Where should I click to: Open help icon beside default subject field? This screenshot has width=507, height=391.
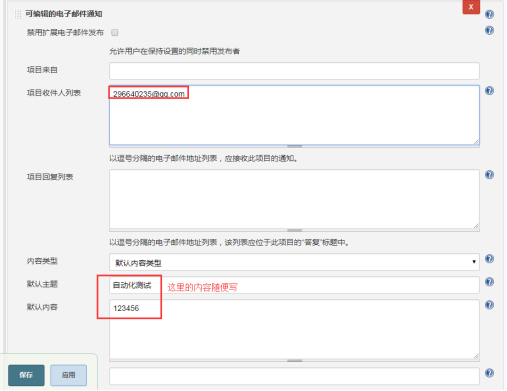(489, 281)
